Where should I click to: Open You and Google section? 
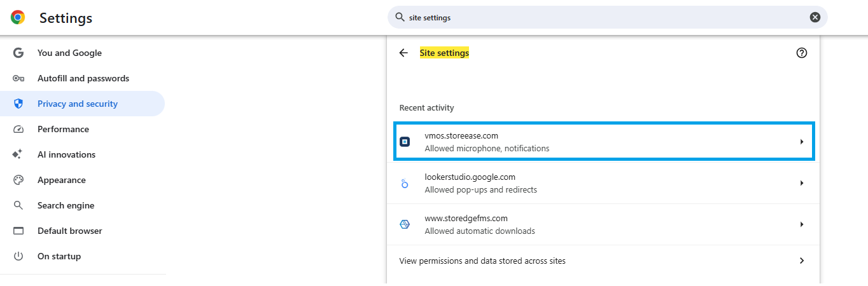(x=83, y=53)
